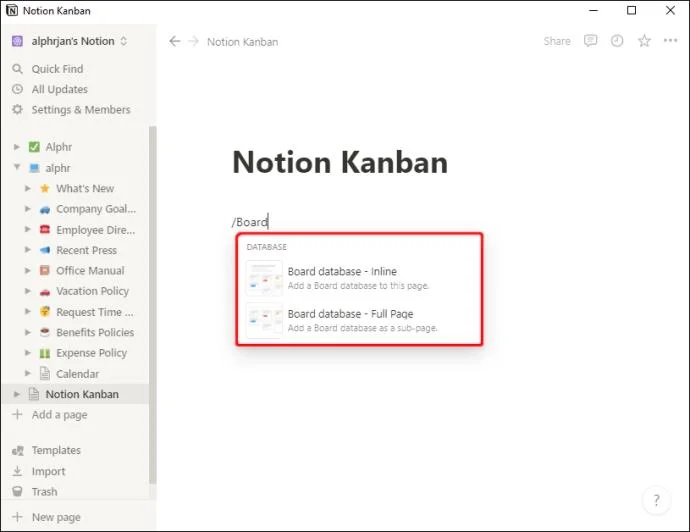The image size is (690, 532).
Task: Click the megaphone icon for Recent Press
Action: (45, 250)
